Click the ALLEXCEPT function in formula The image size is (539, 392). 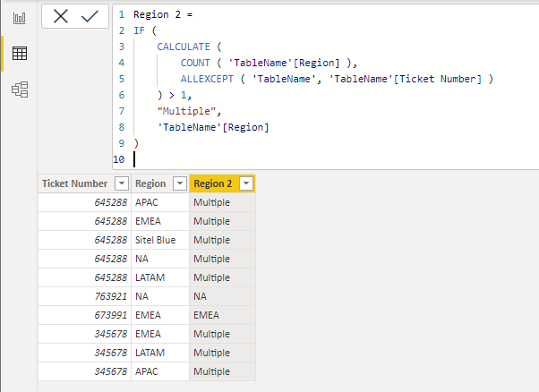(207, 79)
